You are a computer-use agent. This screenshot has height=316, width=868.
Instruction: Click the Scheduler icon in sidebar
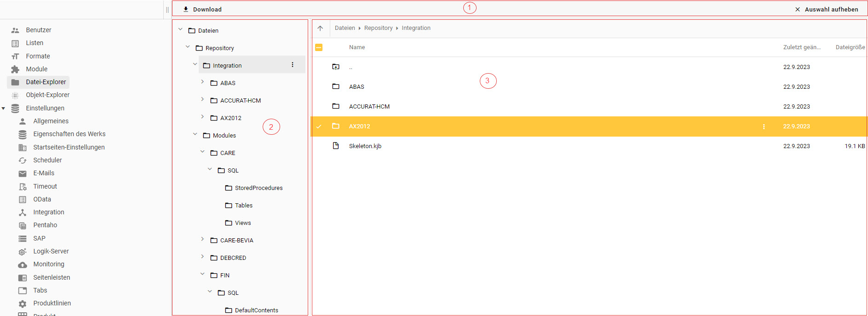pos(22,161)
